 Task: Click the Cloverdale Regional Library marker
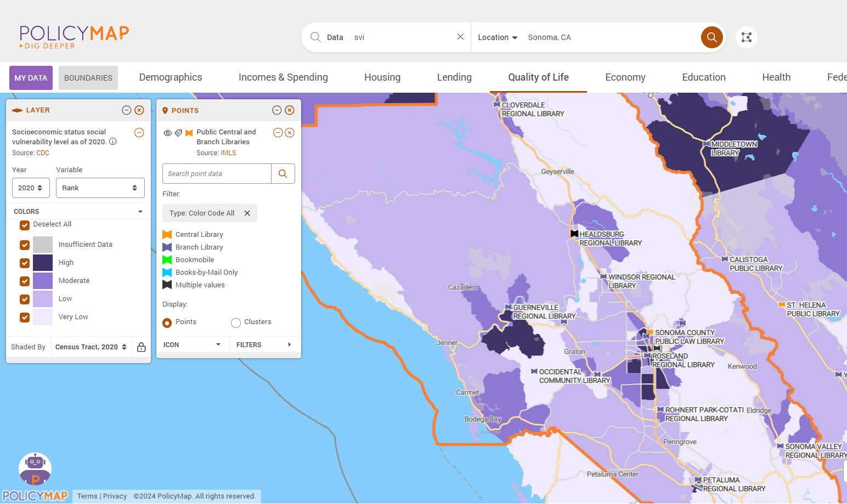(496, 104)
